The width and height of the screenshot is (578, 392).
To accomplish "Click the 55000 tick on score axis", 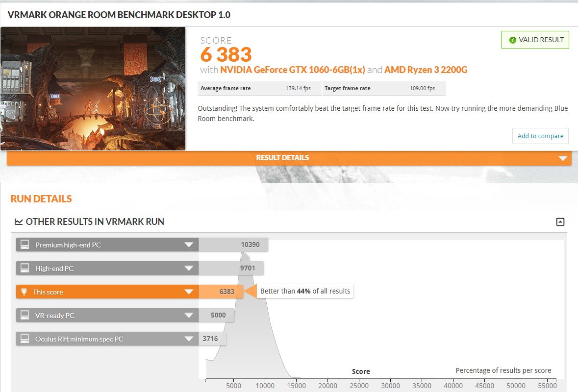I will 548,386.
